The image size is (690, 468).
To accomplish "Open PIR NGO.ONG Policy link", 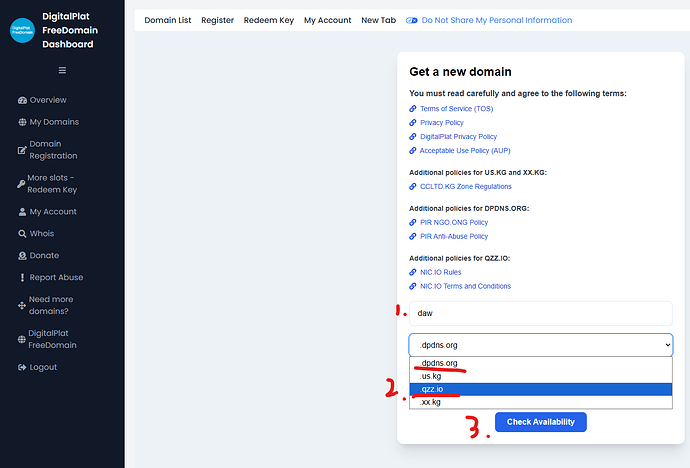I will point(454,223).
